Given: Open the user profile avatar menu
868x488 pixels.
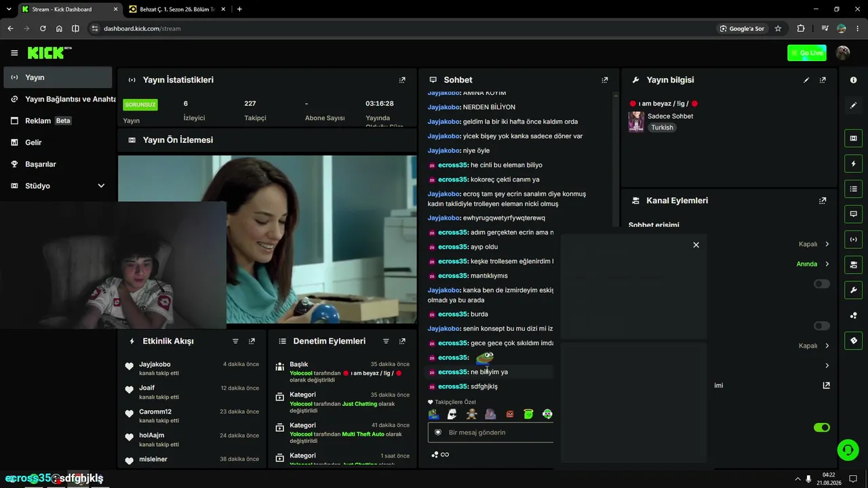Looking at the screenshot, I should tap(844, 53).
